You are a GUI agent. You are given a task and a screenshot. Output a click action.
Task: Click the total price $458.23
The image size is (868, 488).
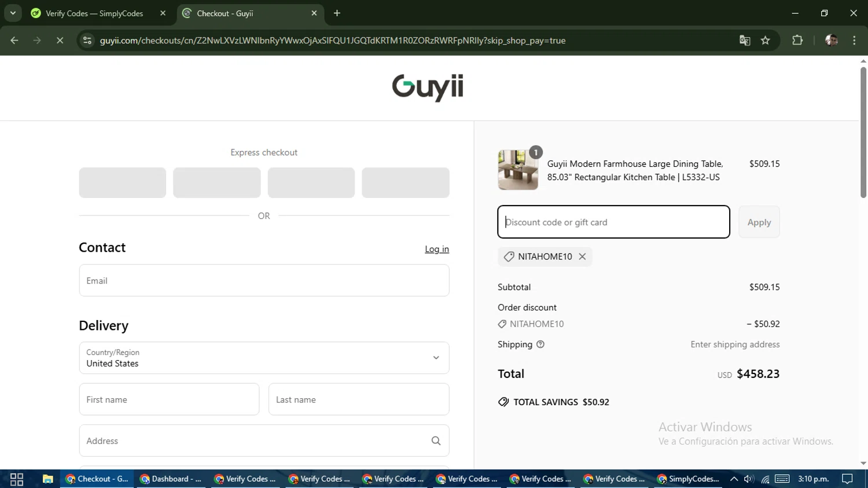(x=758, y=374)
